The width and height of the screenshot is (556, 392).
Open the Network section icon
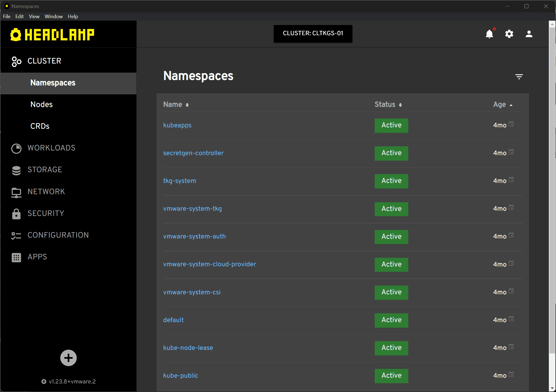tap(16, 192)
